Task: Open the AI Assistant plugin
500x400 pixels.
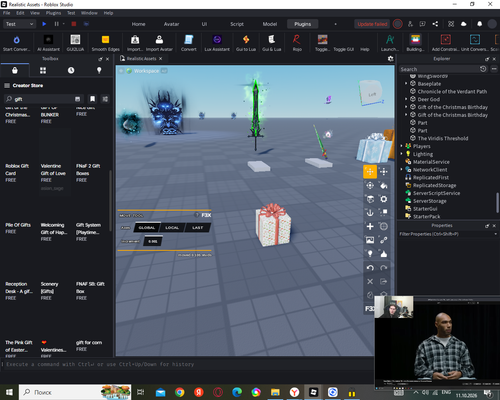Action: click(x=48, y=43)
